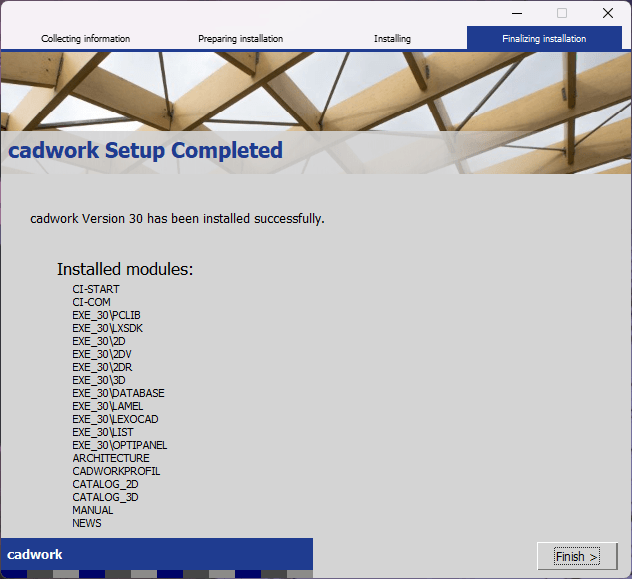
Task: Click the maximize window button
Action: 562,13
